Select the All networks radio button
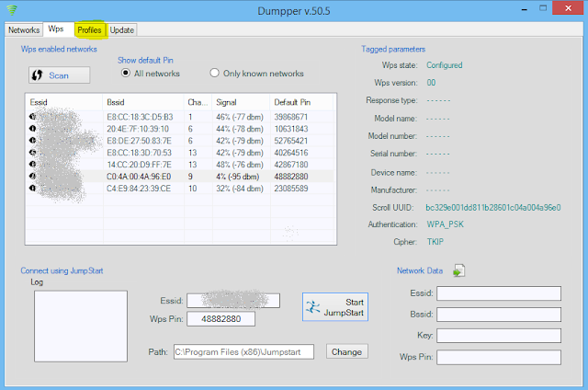The height and width of the screenshot is (390, 588). pyautogui.click(x=126, y=73)
